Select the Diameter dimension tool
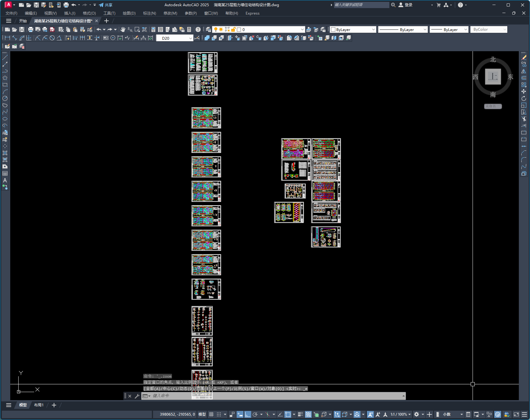This screenshot has height=420, width=530. (52, 38)
